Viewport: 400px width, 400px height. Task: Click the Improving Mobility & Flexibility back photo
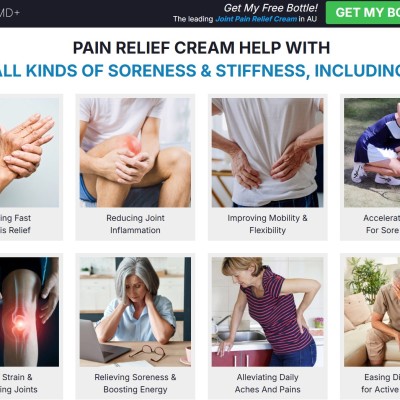pos(267,153)
